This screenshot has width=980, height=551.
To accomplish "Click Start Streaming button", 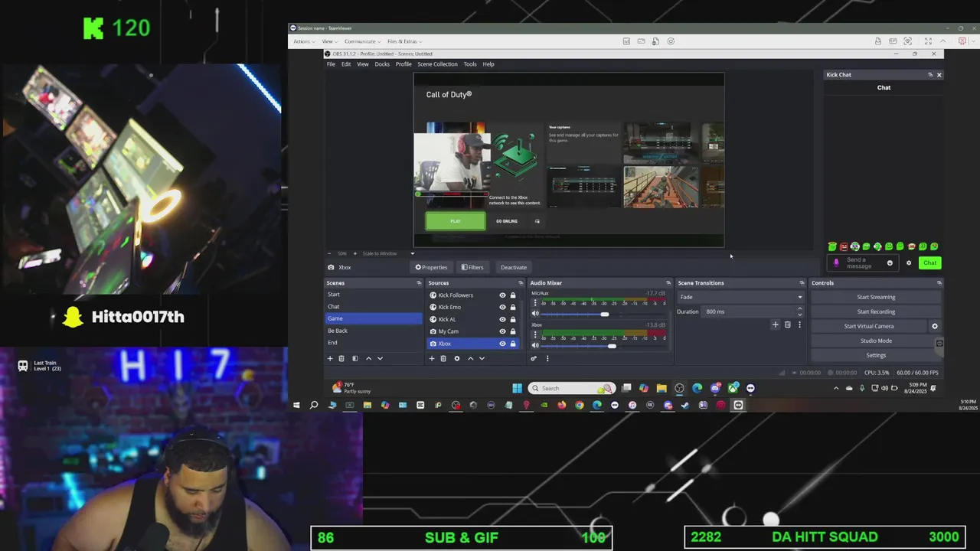I will point(876,297).
